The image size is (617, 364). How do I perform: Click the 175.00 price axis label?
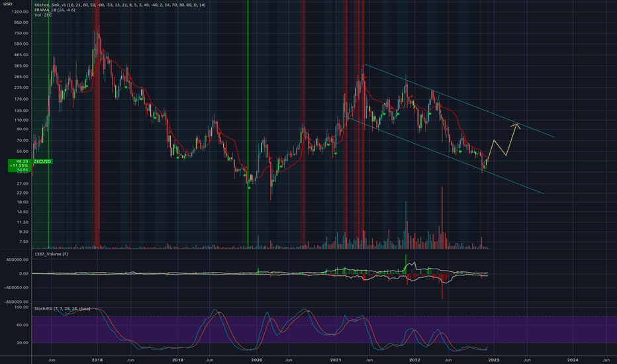pos(21,99)
